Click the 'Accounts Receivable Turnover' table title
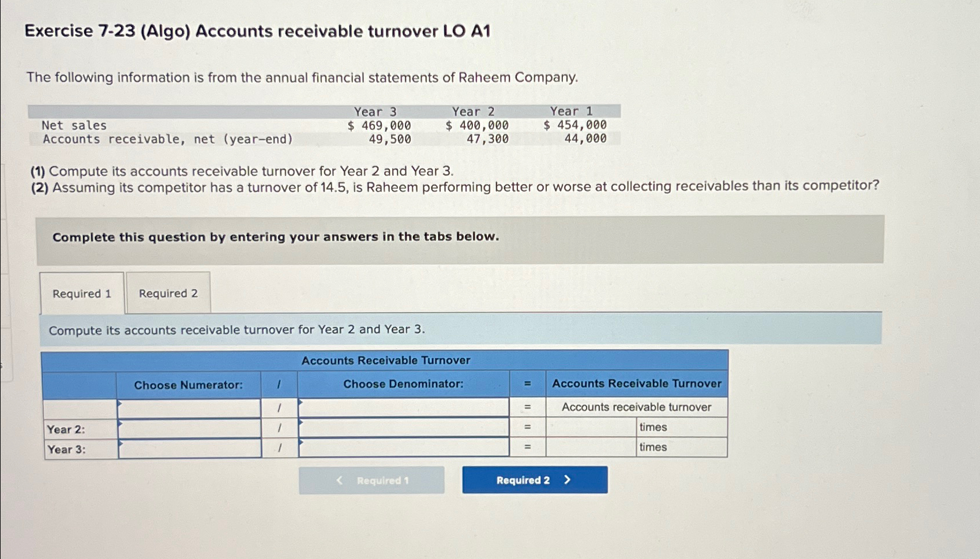 (x=386, y=360)
